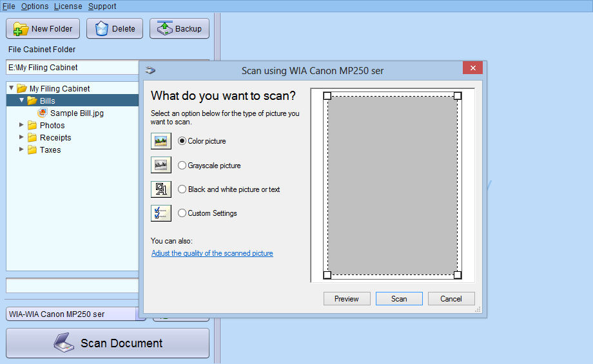Click the Photos folder icon
Image resolution: width=593 pixels, height=364 pixels.
(32, 125)
